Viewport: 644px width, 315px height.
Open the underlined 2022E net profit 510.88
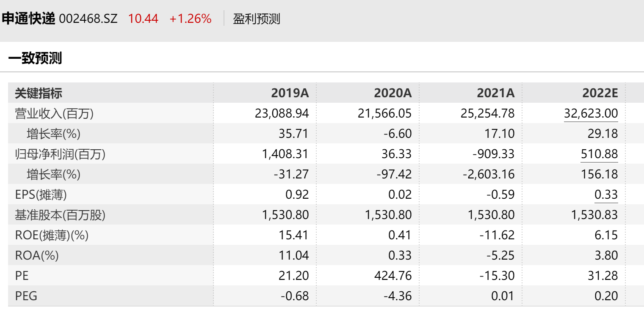point(599,154)
